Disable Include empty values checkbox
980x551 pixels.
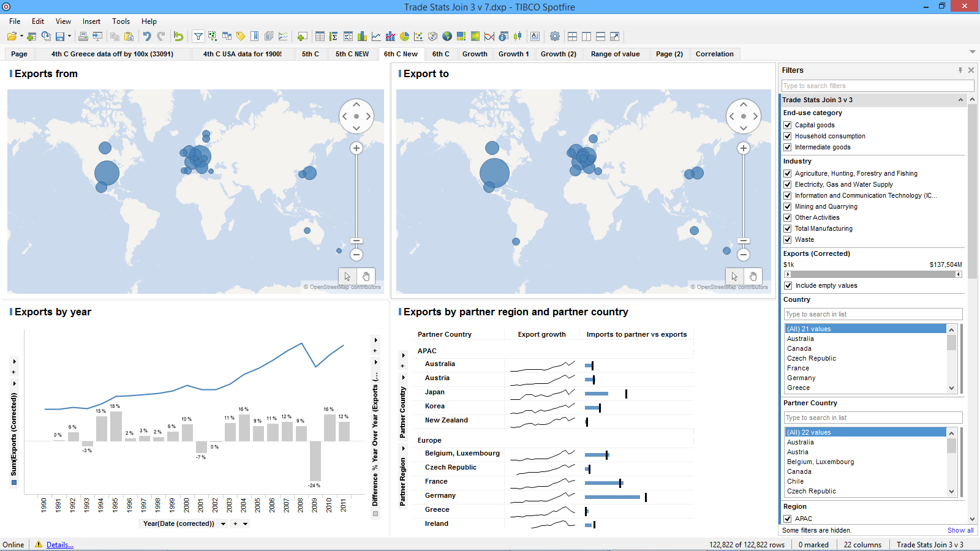(x=788, y=285)
